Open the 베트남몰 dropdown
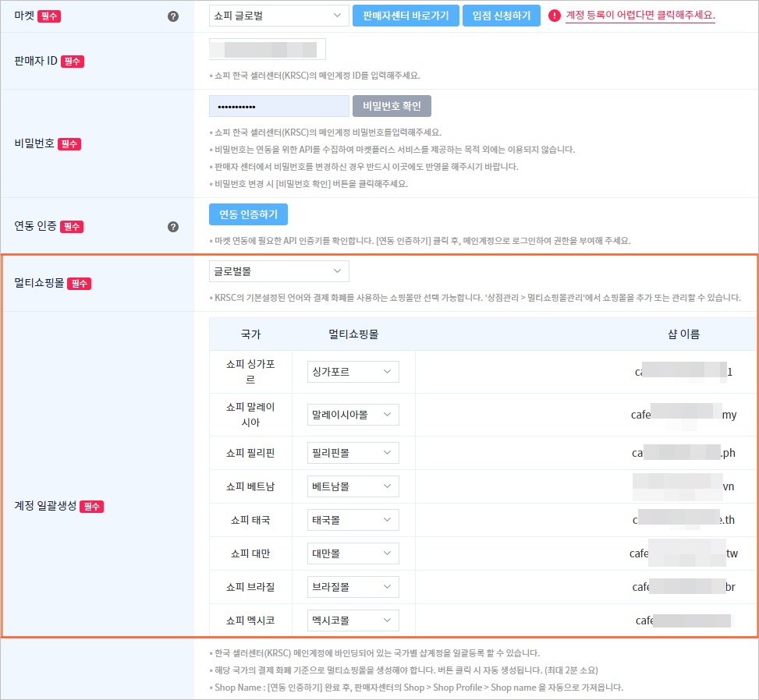Screen dimensions: 759x700 pyautogui.click(x=353, y=486)
